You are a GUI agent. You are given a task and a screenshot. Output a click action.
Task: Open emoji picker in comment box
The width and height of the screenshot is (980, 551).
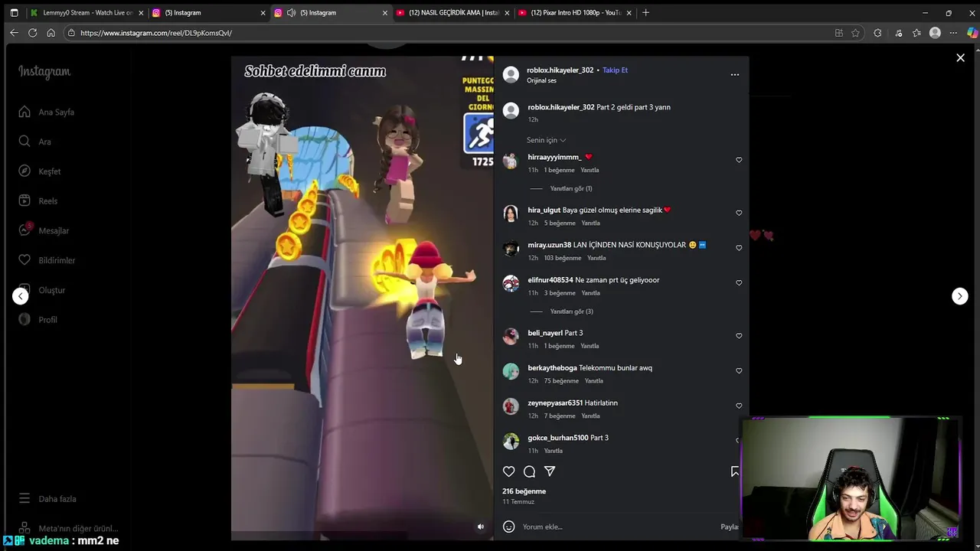tap(508, 527)
